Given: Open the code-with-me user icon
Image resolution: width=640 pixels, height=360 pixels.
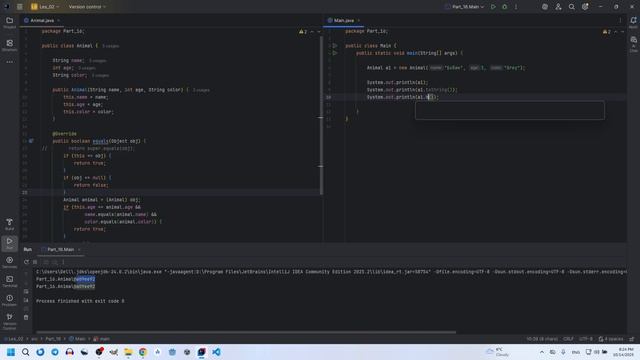Looking at the screenshot, I should coord(558,7).
